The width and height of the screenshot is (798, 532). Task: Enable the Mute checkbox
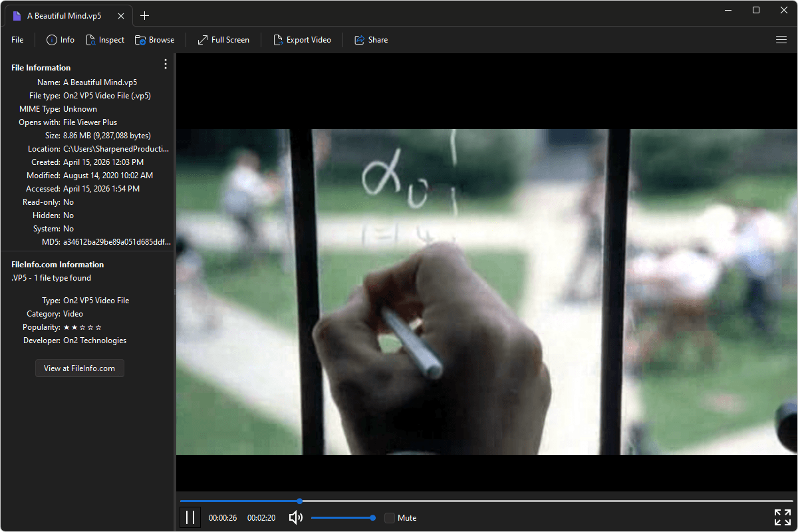pyautogui.click(x=389, y=517)
